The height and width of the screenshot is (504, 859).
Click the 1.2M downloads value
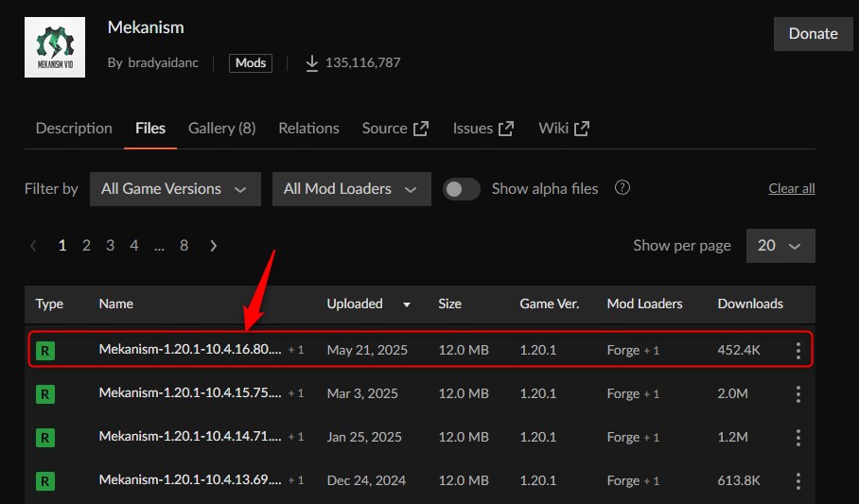733,438
